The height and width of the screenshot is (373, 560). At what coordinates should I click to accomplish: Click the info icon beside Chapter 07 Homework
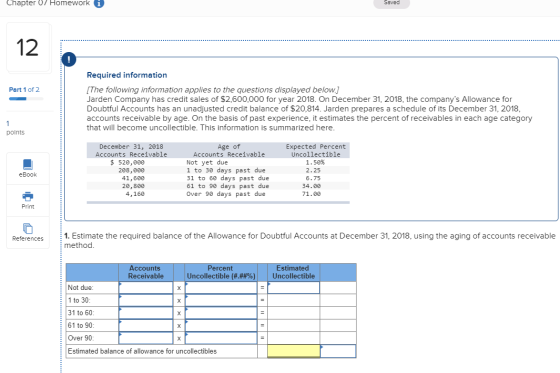click(x=99, y=3)
